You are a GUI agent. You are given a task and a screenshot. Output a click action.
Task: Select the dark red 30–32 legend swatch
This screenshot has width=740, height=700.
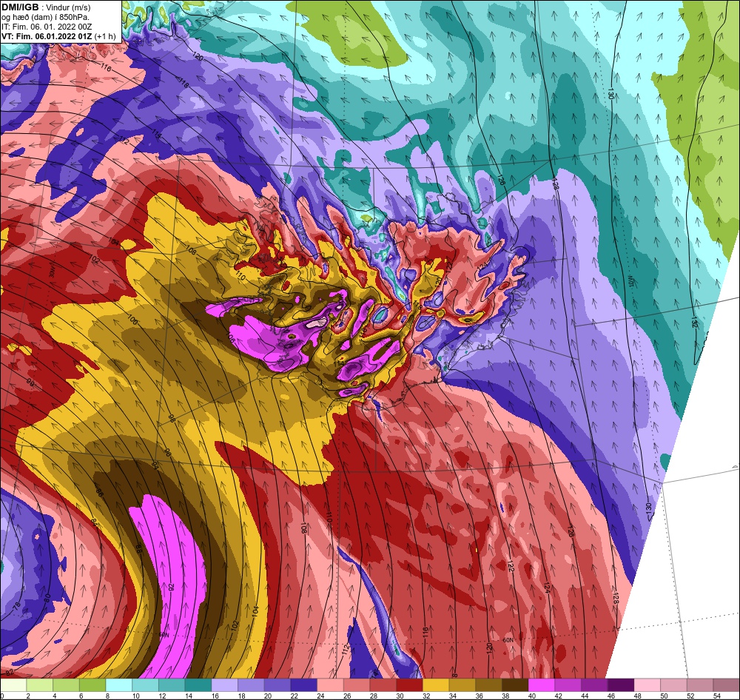pyautogui.click(x=410, y=685)
